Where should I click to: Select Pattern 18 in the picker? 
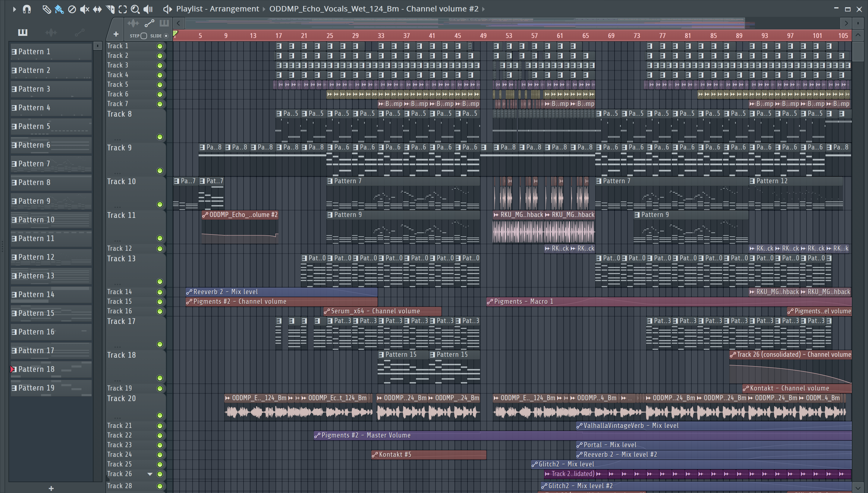51,369
